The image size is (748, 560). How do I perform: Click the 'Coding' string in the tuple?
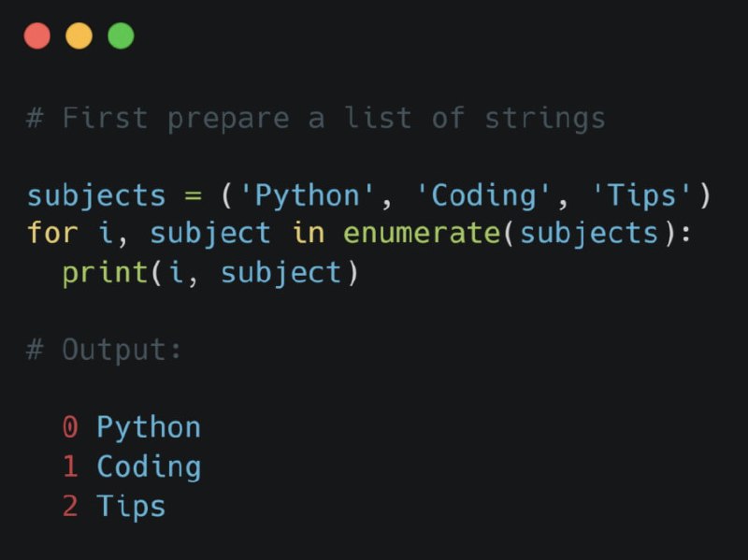(x=483, y=195)
